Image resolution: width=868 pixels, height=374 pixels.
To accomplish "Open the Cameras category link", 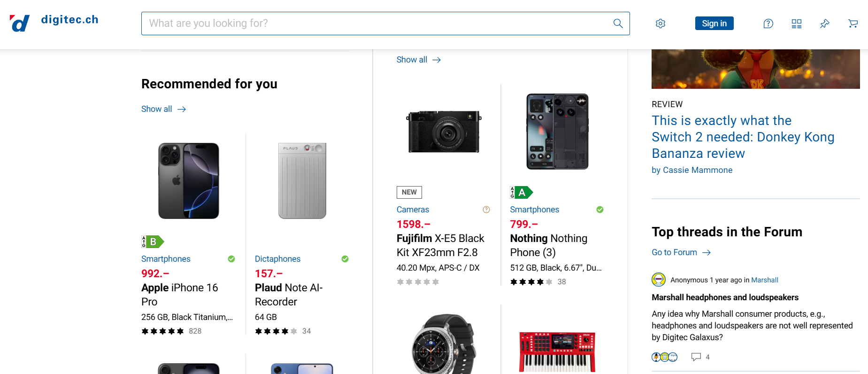I will point(413,210).
